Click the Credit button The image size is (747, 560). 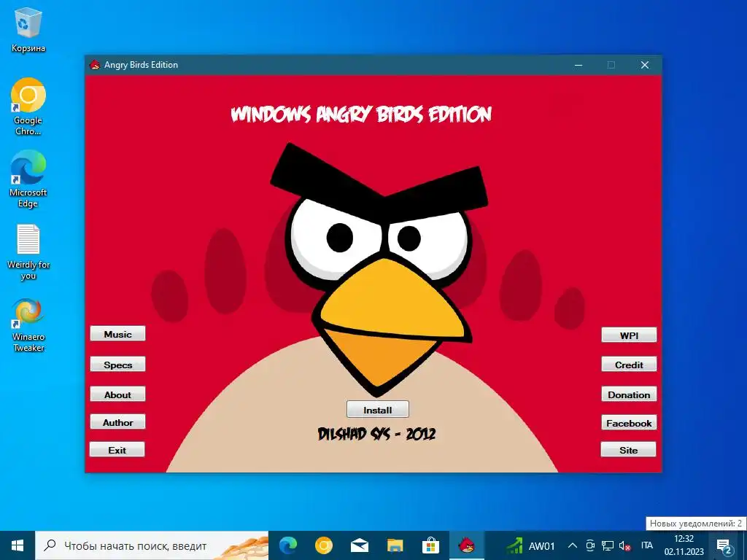[629, 365]
